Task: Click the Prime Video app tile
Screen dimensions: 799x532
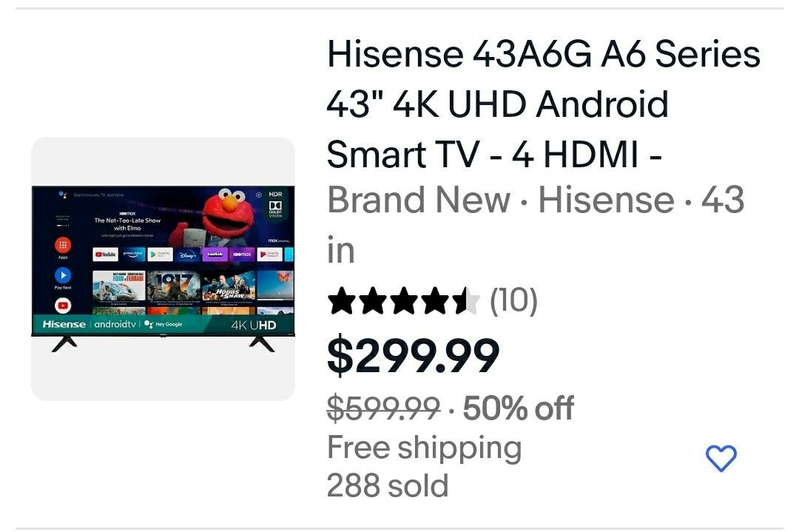Action: click(132, 254)
